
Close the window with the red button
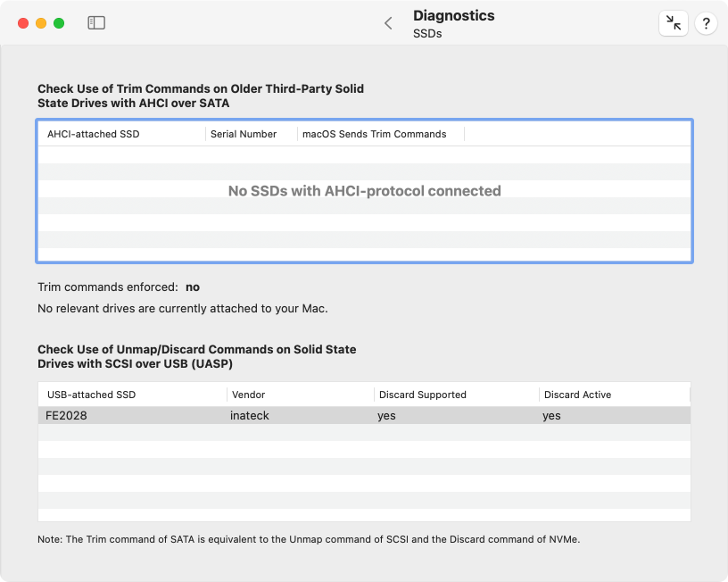click(23, 23)
